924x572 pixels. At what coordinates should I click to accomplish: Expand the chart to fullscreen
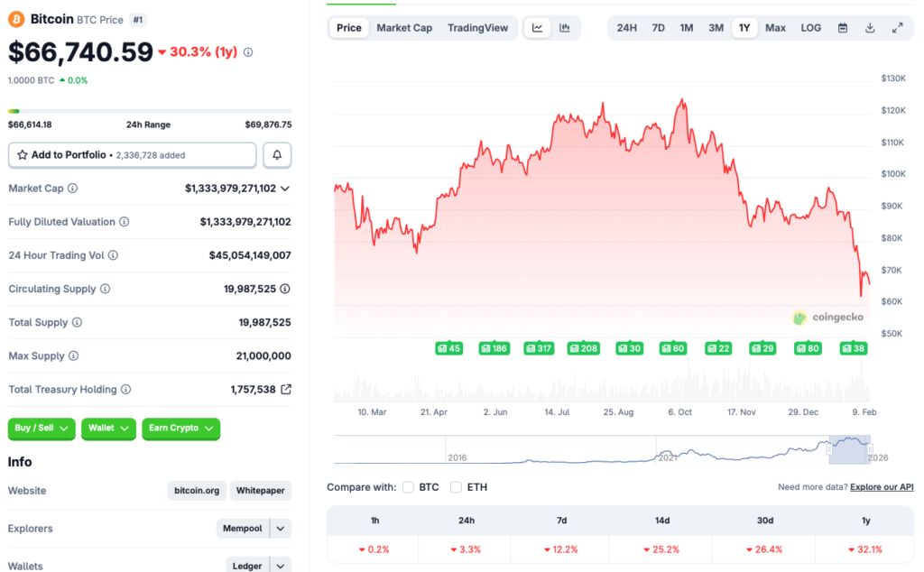(x=897, y=27)
